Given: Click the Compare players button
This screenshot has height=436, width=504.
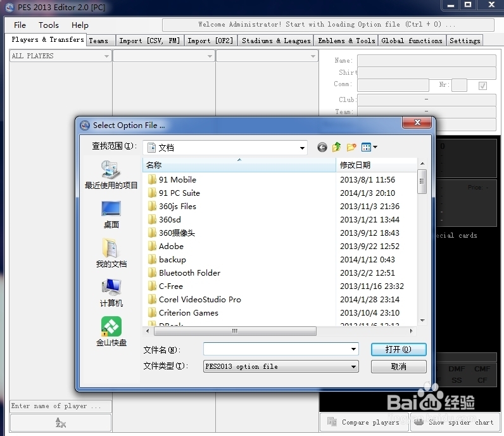Looking at the screenshot, I should (364, 422).
